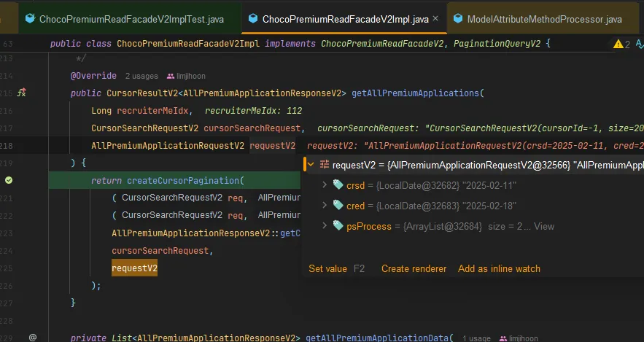This screenshot has width=644, height=342.
Task: Click the requestV2 parameter icon in popup
Action: click(x=325, y=165)
